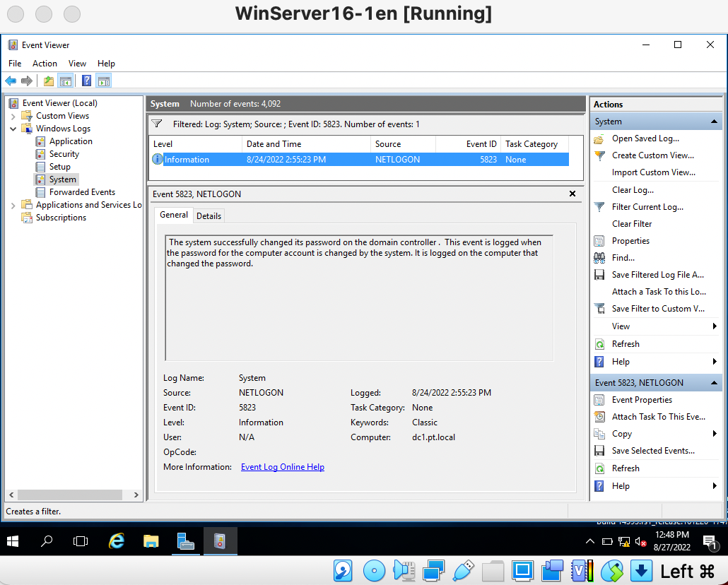Click the Find binoculars icon
Viewport: 728px width, 585px height.
click(599, 258)
